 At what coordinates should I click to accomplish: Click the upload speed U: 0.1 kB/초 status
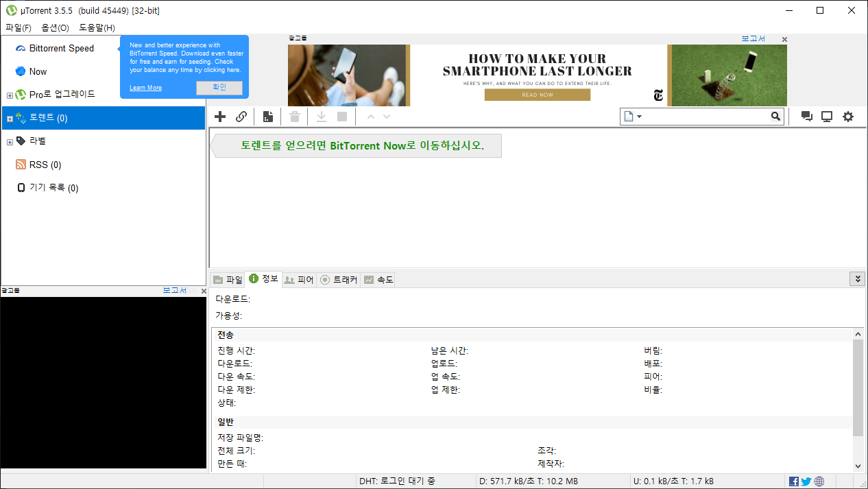point(674,481)
